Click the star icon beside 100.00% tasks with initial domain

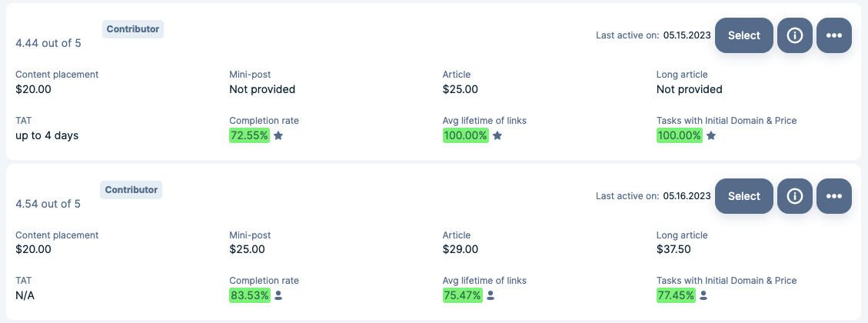click(711, 135)
